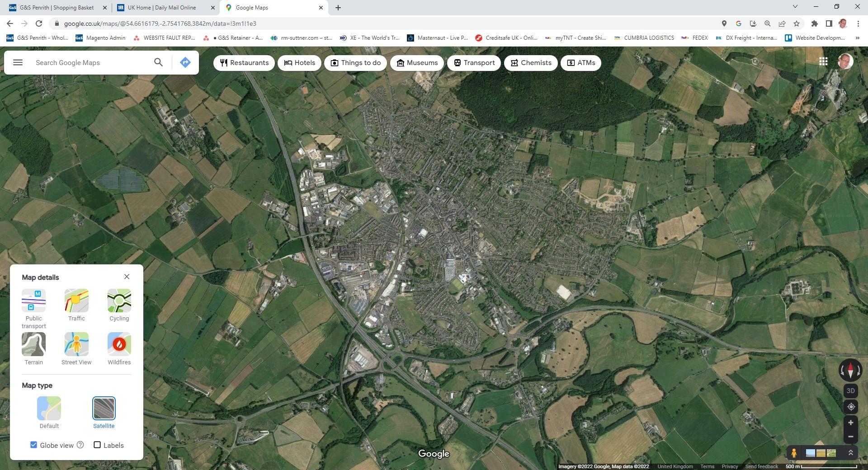Viewport: 868px width, 470px height.
Task: Enable the Public transport layer
Action: click(x=34, y=309)
